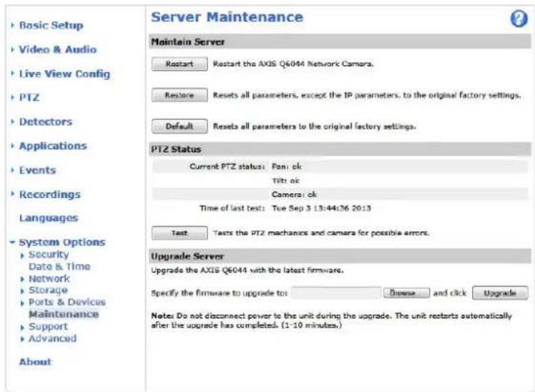Open the Detectors menu
Screen dimensions: 535x392
tap(46, 122)
